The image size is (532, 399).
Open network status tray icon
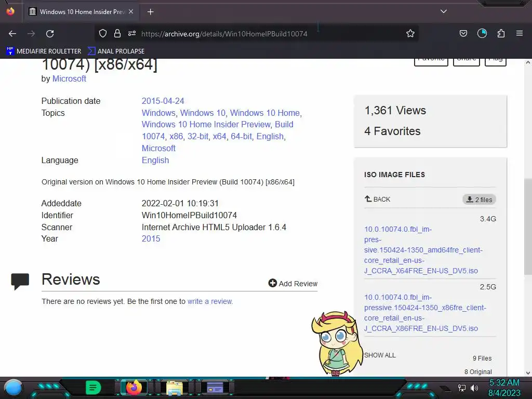point(462,388)
